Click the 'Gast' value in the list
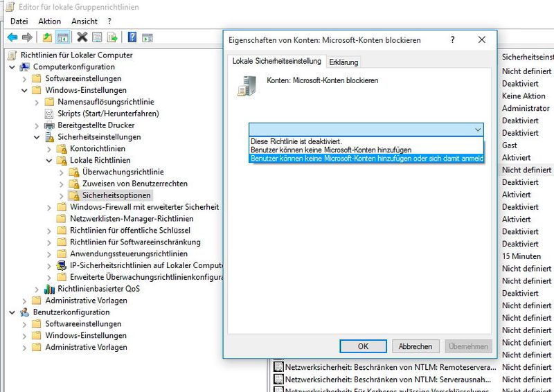The width and height of the screenshot is (554, 392). pyautogui.click(x=509, y=145)
